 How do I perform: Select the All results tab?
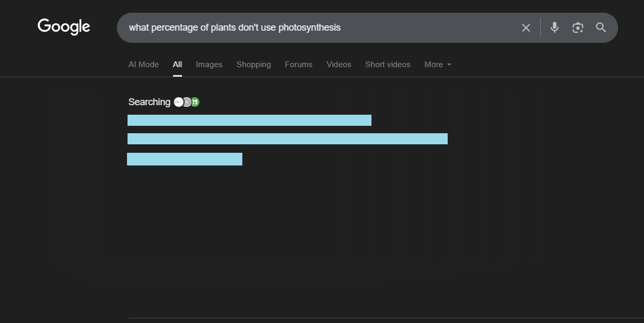pos(177,64)
